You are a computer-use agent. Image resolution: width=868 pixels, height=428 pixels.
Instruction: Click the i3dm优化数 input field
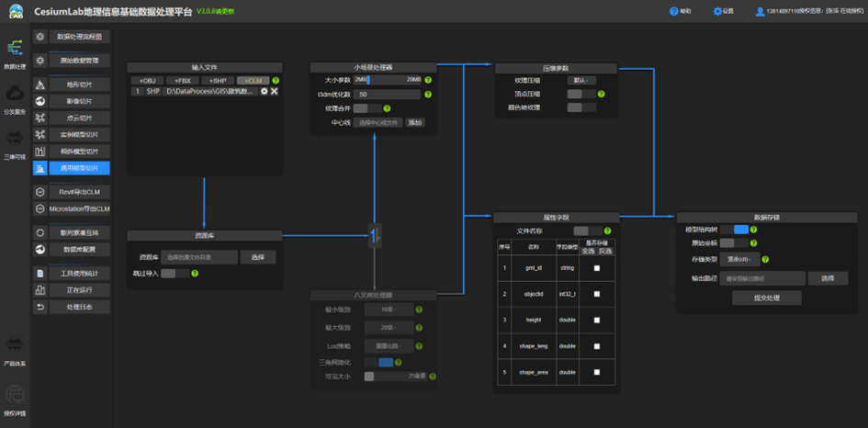click(387, 95)
